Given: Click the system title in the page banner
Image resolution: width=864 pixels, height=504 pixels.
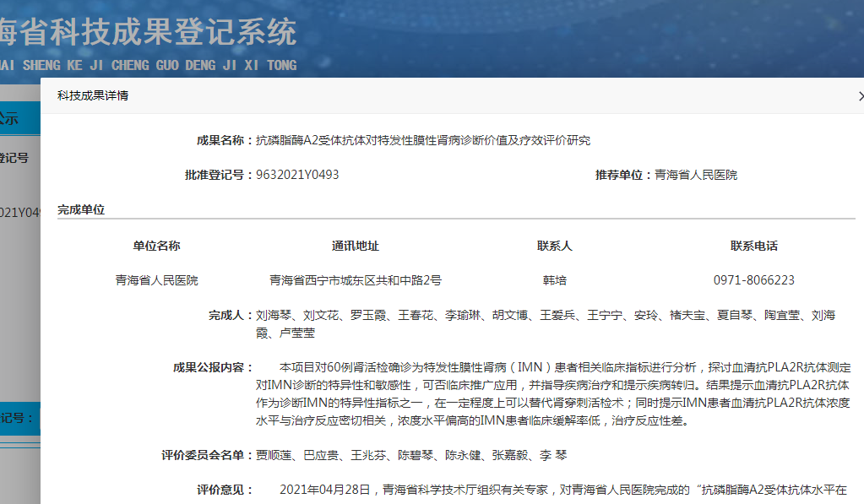Looking at the screenshot, I should point(148,33).
